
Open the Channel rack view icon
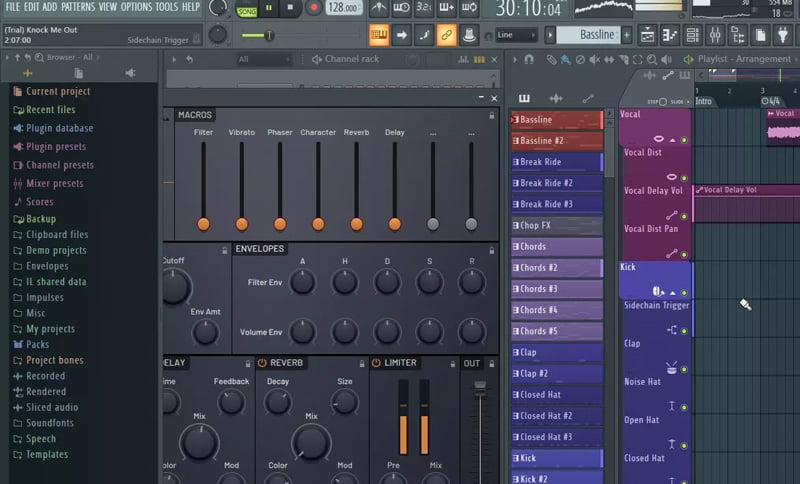point(692,35)
